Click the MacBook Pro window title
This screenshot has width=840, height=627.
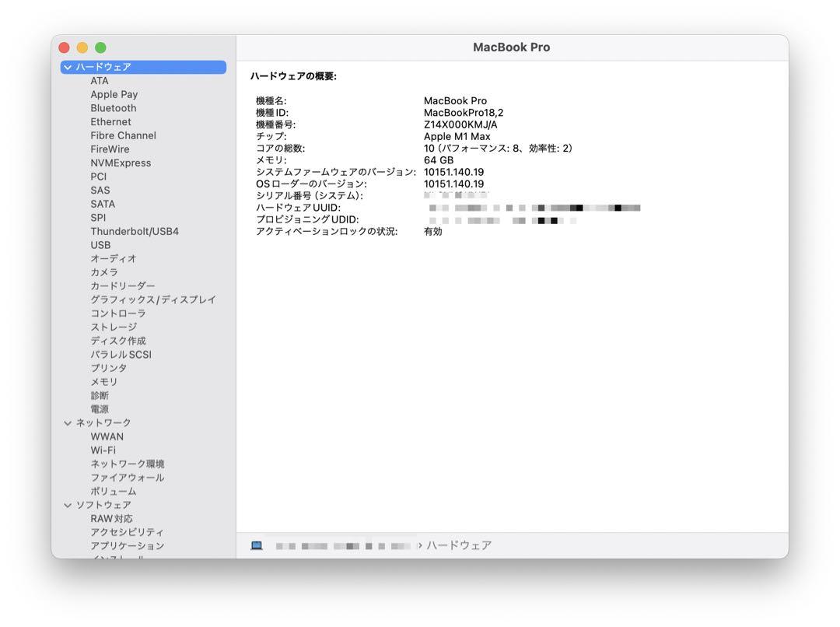[511, 47]
